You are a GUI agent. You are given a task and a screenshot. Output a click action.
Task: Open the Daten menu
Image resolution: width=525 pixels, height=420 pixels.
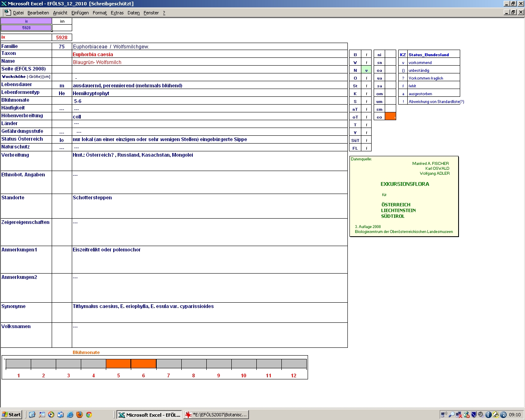pos(133,13)
